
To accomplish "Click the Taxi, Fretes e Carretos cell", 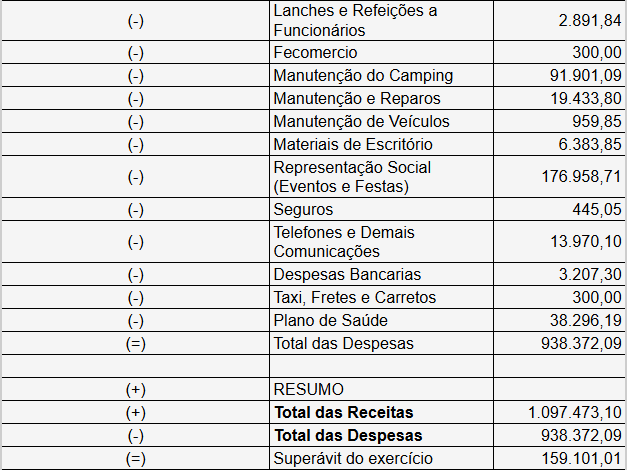I will 381,297.
